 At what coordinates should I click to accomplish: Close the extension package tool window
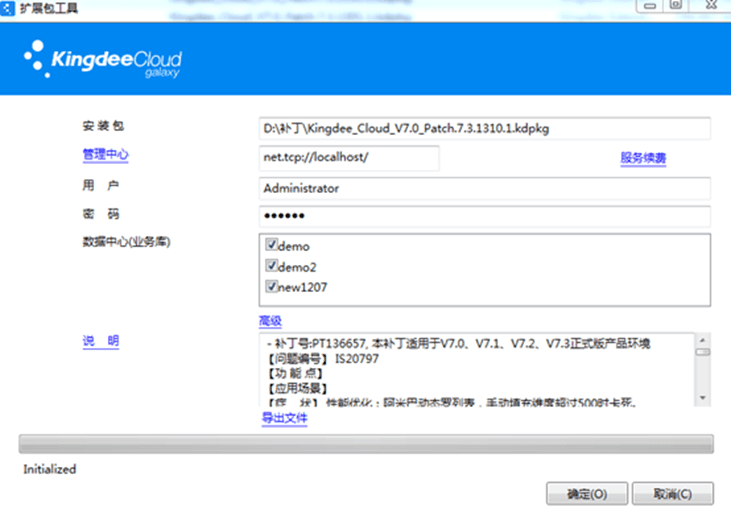pos(710,6)
